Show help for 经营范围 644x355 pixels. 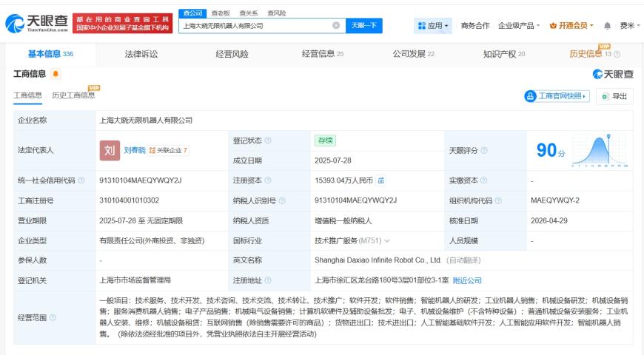53,317
